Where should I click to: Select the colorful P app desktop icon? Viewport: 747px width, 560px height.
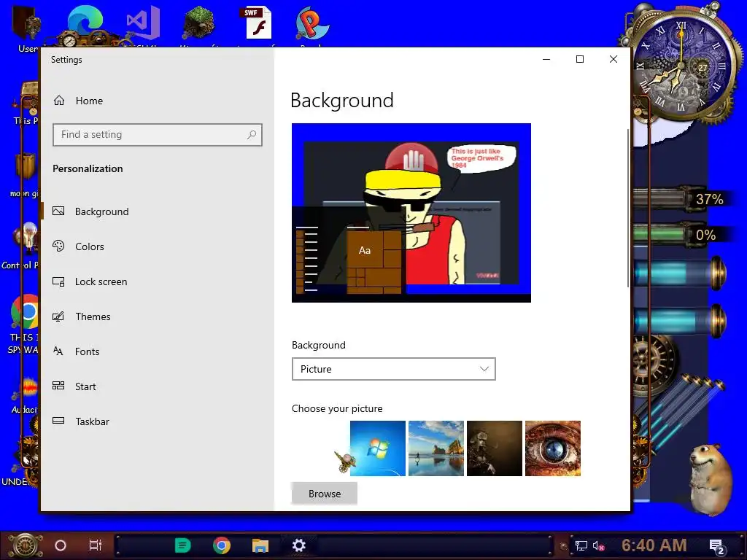[x=312, y=24]
